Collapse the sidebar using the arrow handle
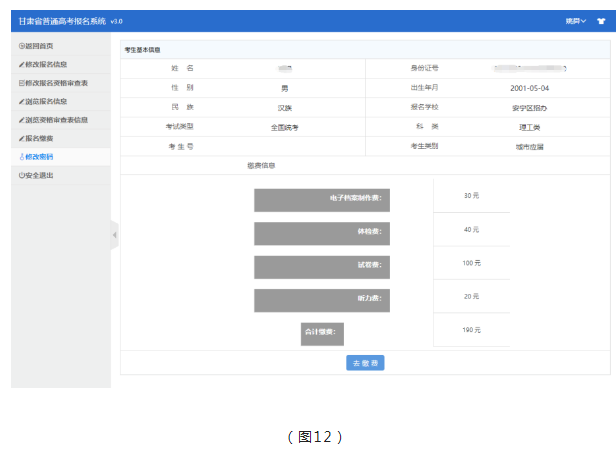This screenshot has width=616, height=471. (114, 235)
